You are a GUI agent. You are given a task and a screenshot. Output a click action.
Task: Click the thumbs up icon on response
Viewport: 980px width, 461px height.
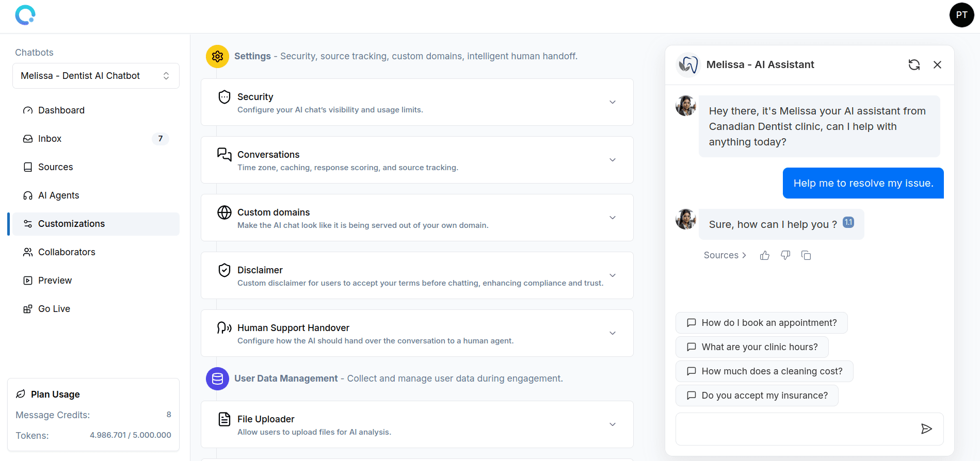(765, 255)
